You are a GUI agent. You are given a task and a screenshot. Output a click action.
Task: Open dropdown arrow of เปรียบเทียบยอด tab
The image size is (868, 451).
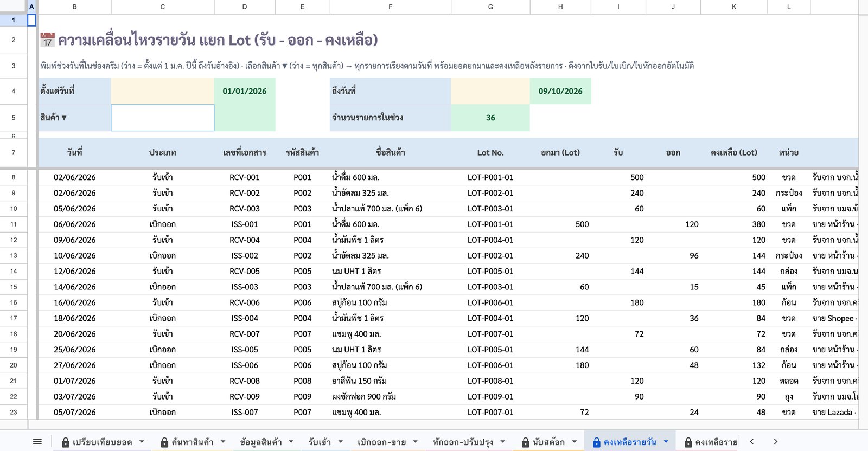pos(142,442)
